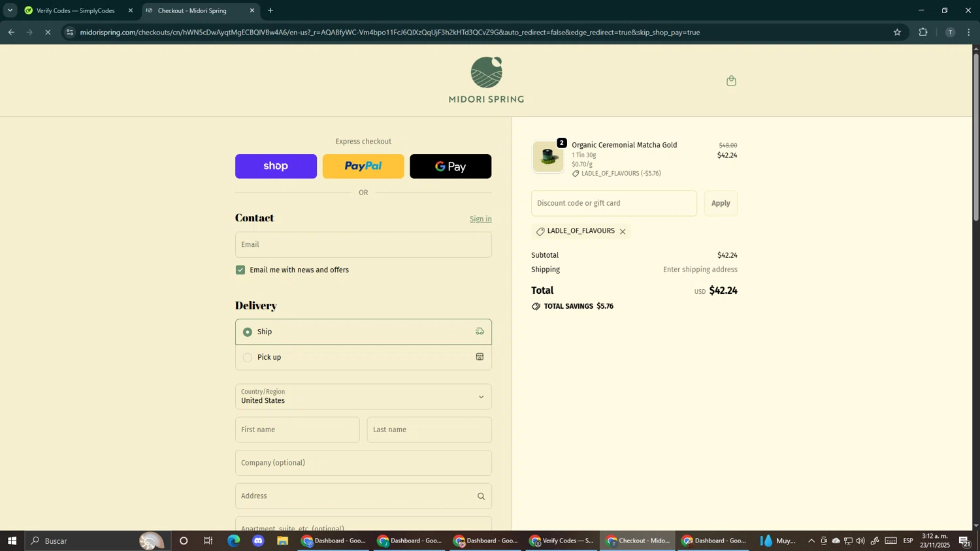This screenshot has width=980, height=551.
Task: Open a new browser tab
Action: (270, 10)
